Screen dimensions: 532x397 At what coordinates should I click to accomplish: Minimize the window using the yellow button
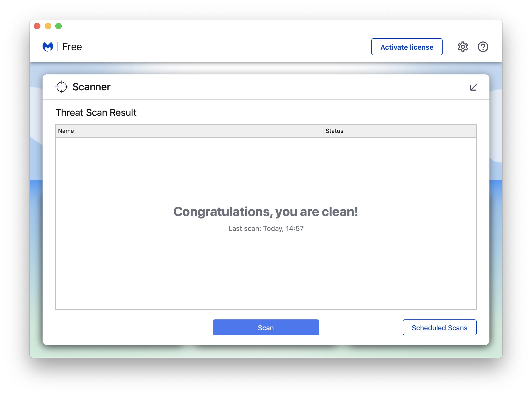tap(48, 26)
